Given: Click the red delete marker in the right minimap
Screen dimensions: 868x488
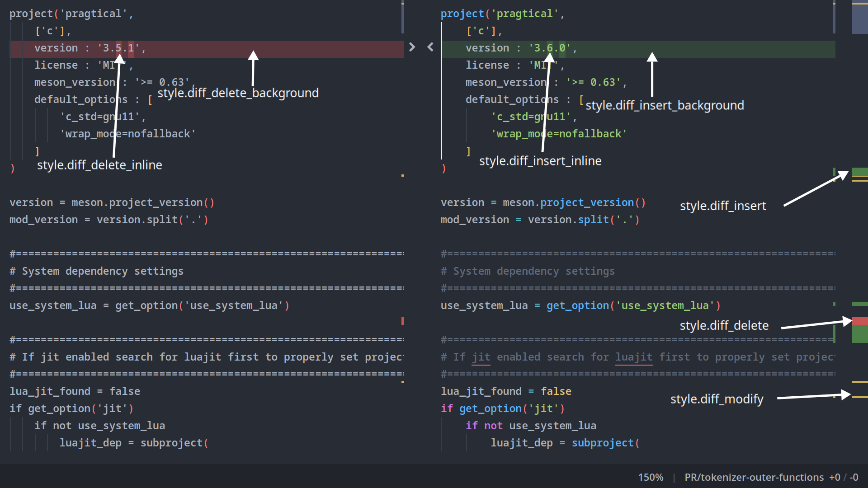Looking at the screenshot, I should tap(859, 321).
